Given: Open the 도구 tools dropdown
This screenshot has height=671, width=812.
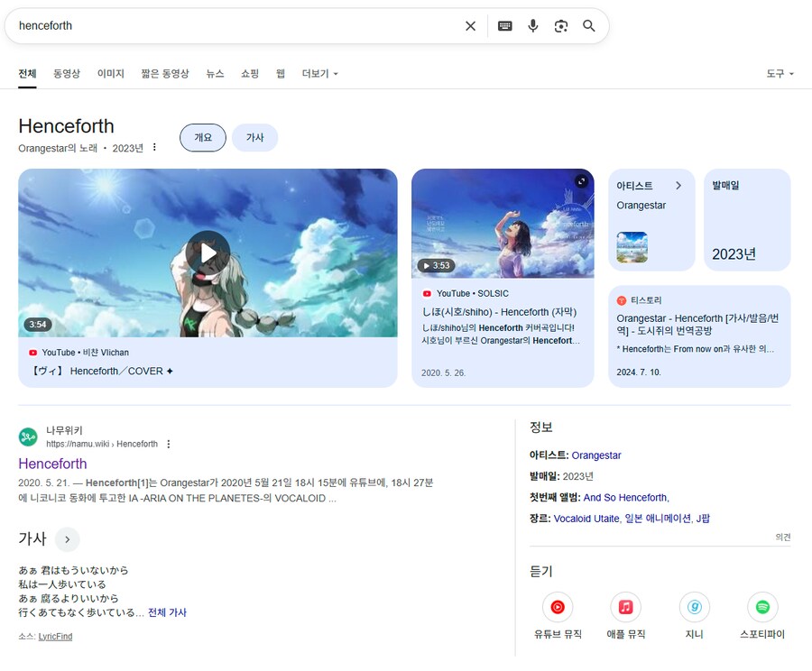Looking at the screenshot, I should (780, 74).
